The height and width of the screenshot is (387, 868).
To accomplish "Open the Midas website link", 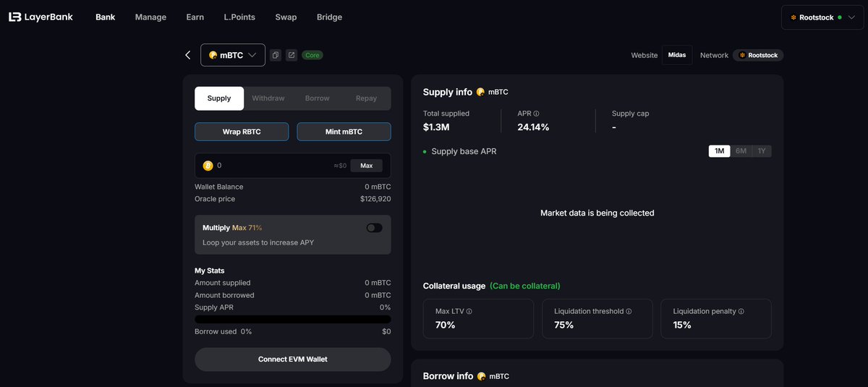I will coord(677,55).
